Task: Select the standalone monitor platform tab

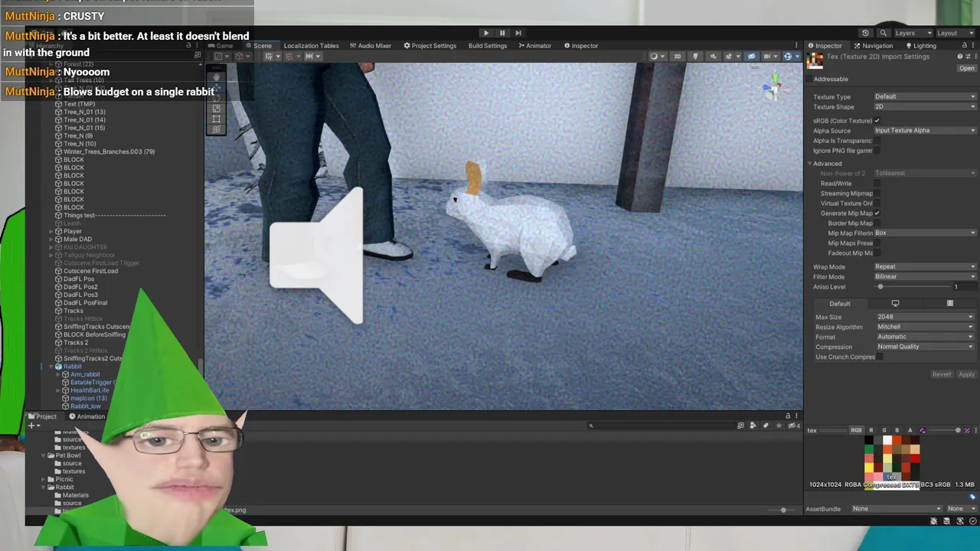Action: [x=895, y=304]
